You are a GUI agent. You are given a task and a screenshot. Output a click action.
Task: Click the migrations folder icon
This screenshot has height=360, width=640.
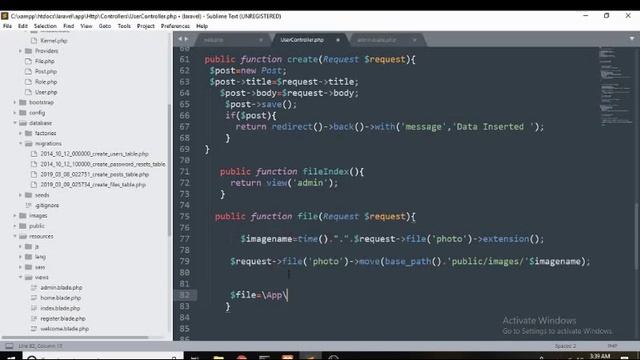28,143
